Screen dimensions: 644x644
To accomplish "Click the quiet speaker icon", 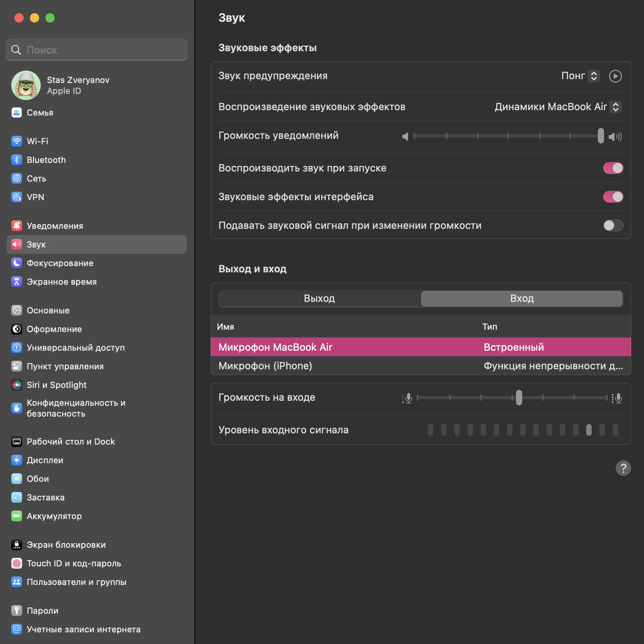I will coord(405,137).
